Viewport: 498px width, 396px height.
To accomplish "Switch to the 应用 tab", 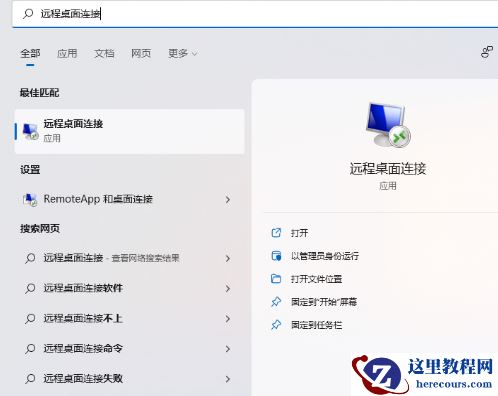I will pyautogui.click(x=67, y=53).
